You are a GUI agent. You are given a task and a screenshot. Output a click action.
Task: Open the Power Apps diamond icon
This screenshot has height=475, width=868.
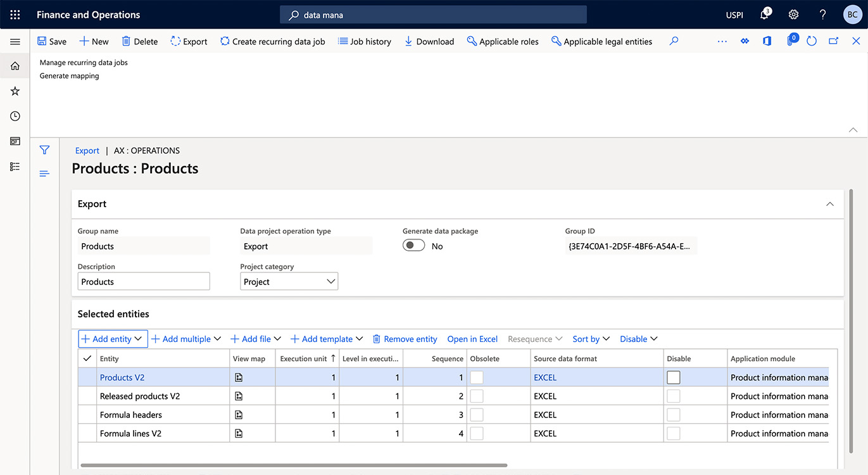(745, 41)
